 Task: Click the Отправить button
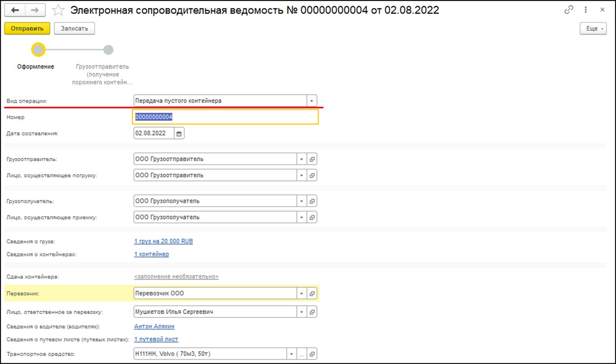[27, 29]
